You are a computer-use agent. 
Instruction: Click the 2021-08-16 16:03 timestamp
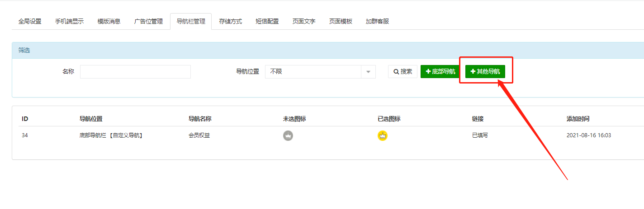589,135
